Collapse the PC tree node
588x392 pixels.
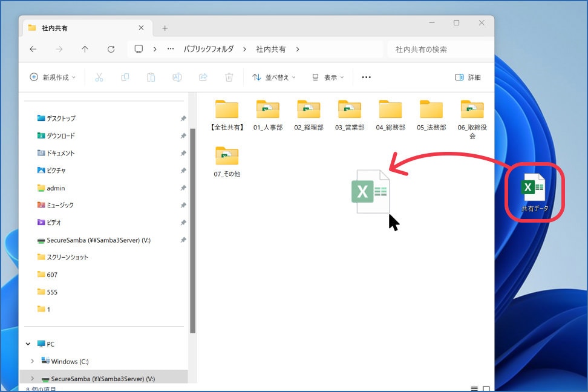28,344
